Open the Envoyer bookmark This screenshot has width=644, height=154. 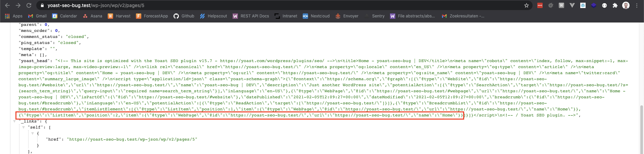point(347,16)
